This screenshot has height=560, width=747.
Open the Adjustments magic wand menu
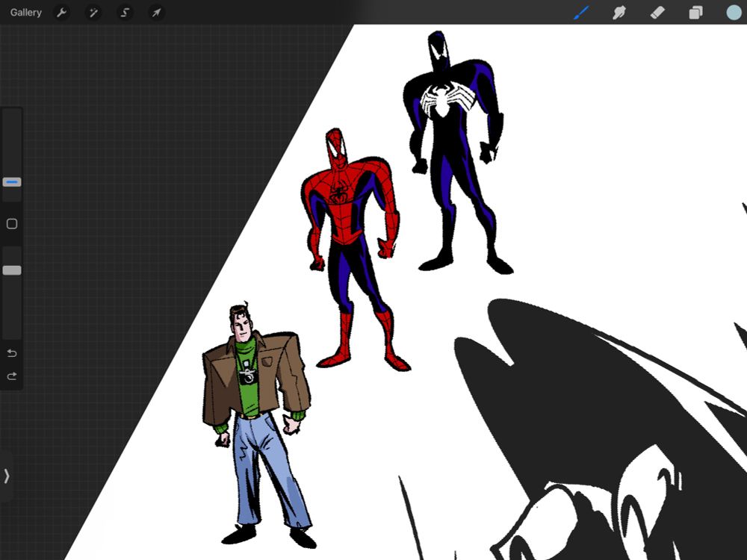tap(93, 13)
